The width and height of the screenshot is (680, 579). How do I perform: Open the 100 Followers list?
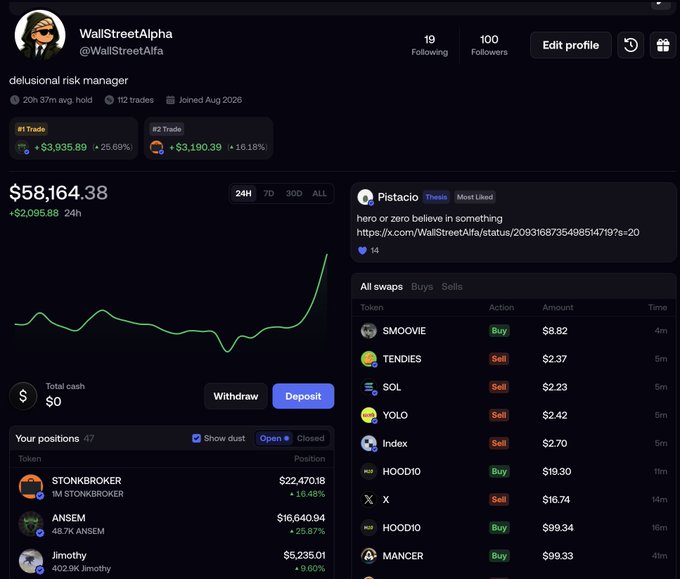(489, 45)
